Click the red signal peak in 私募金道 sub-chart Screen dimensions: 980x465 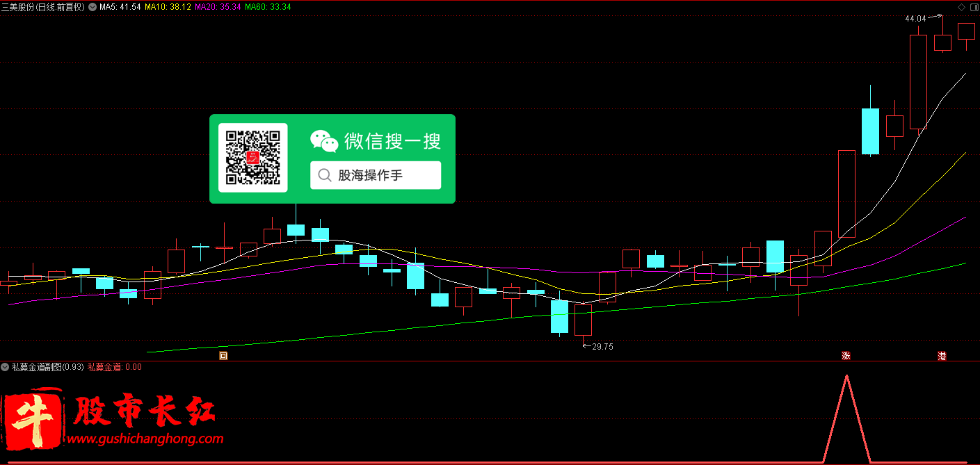846,377
